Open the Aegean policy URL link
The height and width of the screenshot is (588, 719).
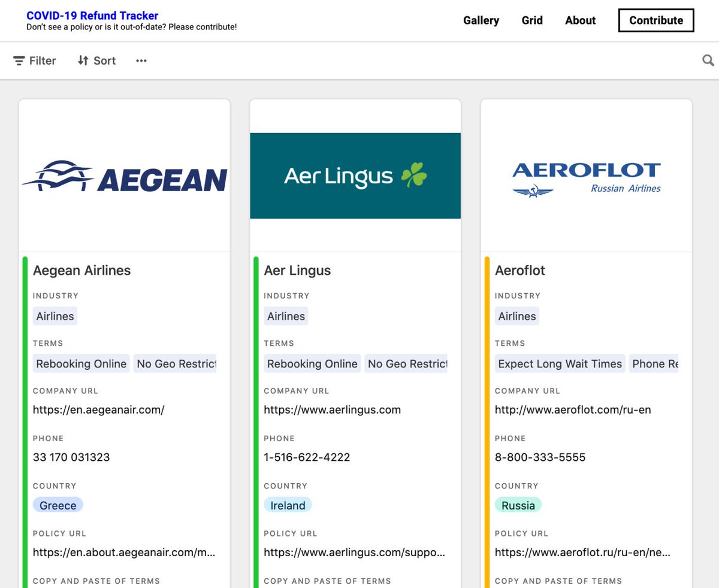tap(124, 553)
